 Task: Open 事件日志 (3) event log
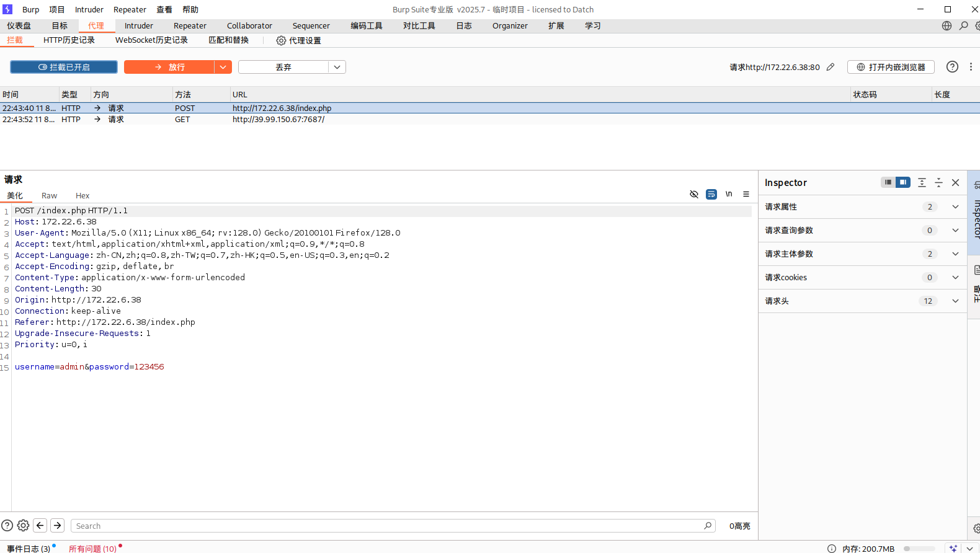29,549
